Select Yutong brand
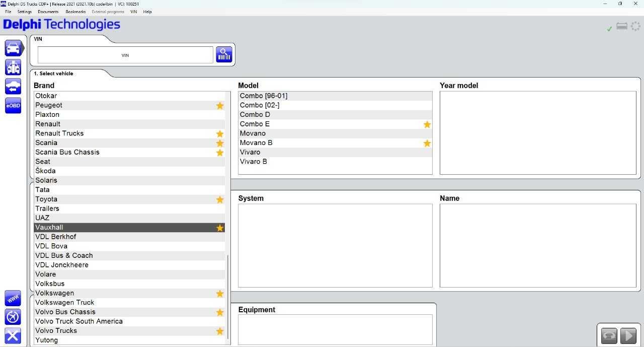644x347 pixels. (129, 340)
